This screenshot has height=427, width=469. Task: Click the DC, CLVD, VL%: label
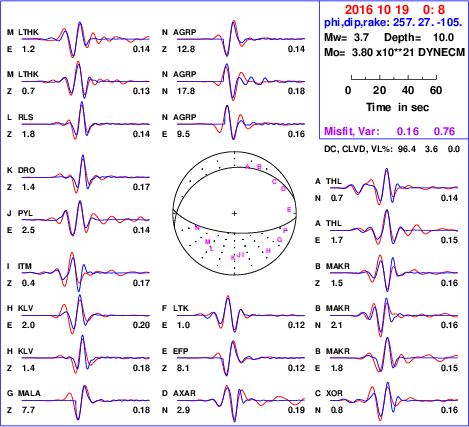pyautogui.click(x=359, y=149)
